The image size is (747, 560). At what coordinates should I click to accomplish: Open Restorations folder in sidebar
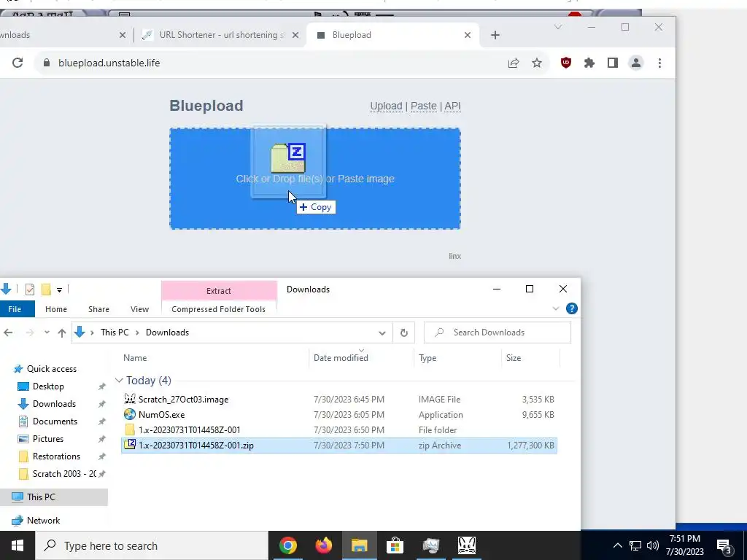pos(56,456)
